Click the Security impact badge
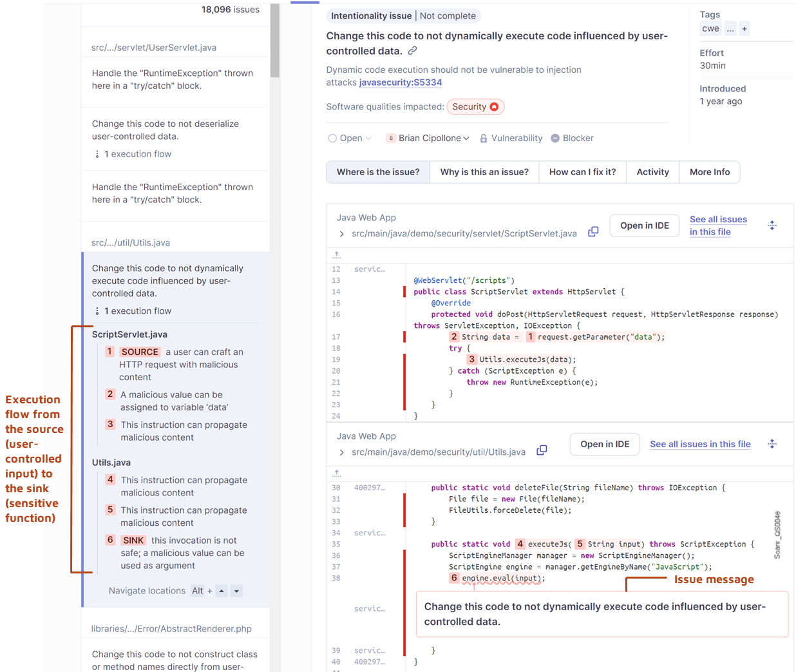This screenshot has height=672, width=796. coord(475,106)
